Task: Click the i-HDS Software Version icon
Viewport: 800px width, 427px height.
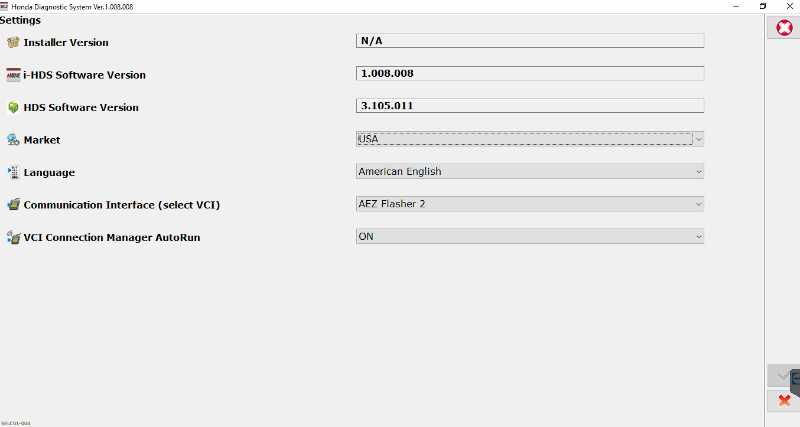Action: click(x=13, y=75)
